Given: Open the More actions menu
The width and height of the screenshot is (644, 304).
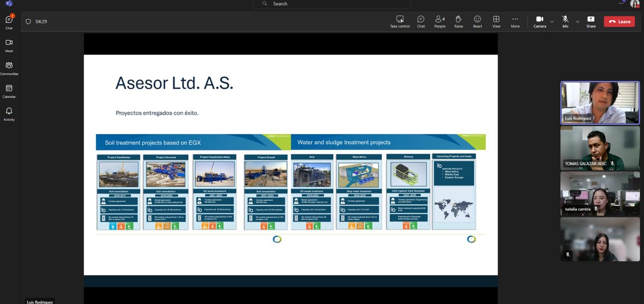Looking at the screenshot, I should pos(515,21).
